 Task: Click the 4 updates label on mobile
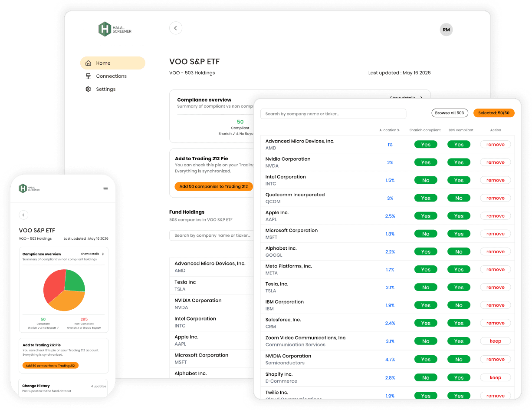(99, 386)
